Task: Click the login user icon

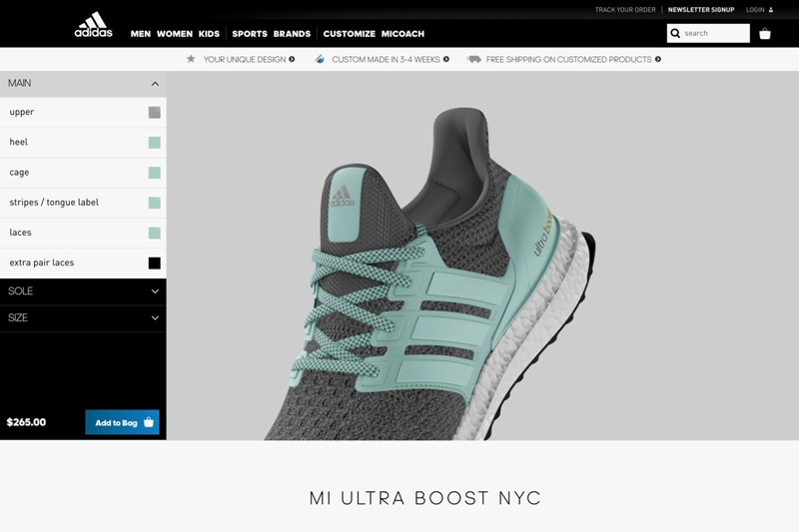Action: click(x=771, y=10)
